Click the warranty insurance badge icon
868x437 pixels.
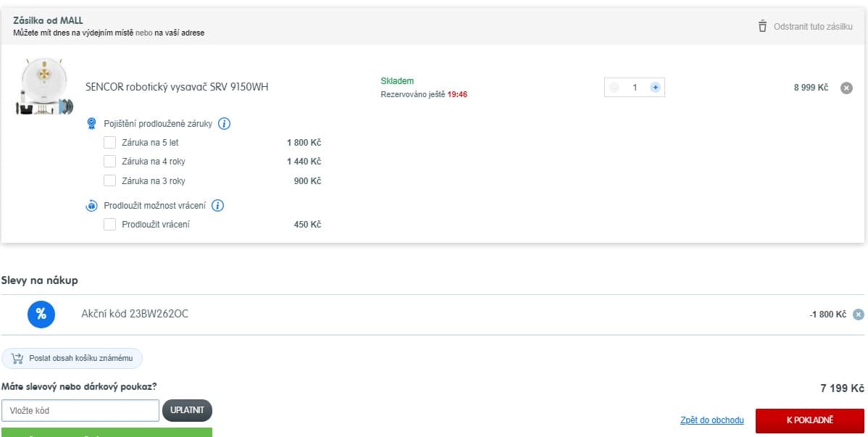[x=92, y=123]
